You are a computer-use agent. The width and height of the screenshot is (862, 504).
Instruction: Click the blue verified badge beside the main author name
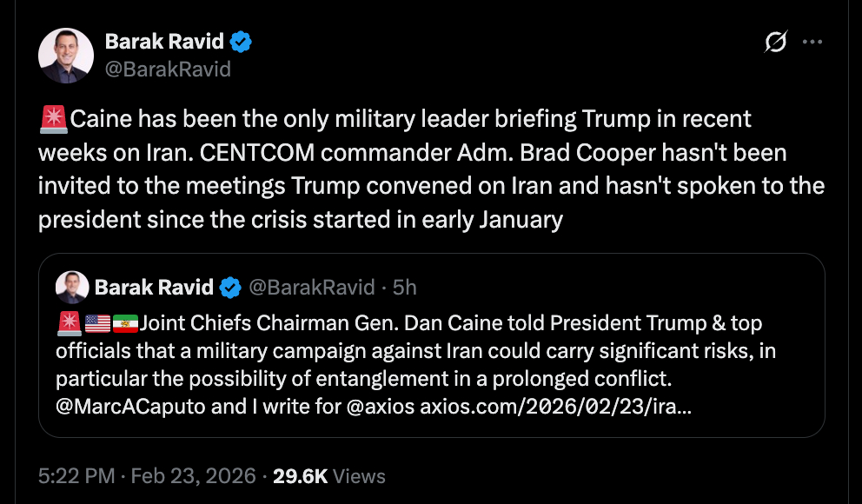[242, 41]
